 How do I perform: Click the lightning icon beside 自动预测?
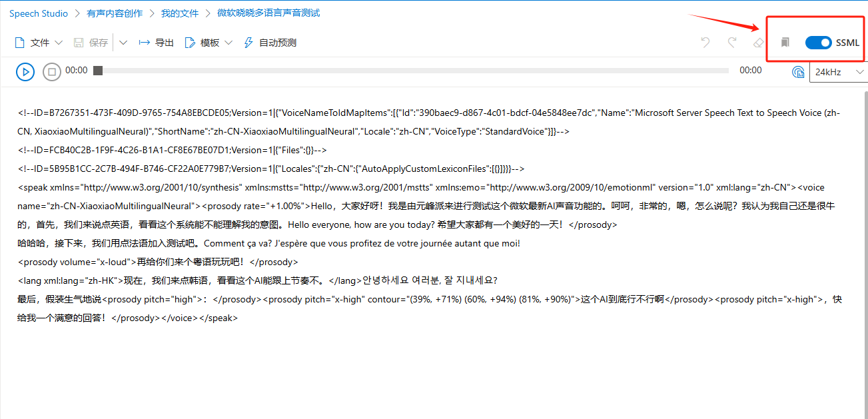[248, 43]
